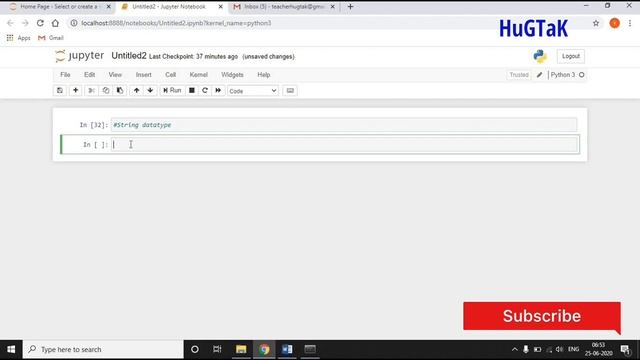Open the Widgets menu
640x360 pixels.
(232, 75)
